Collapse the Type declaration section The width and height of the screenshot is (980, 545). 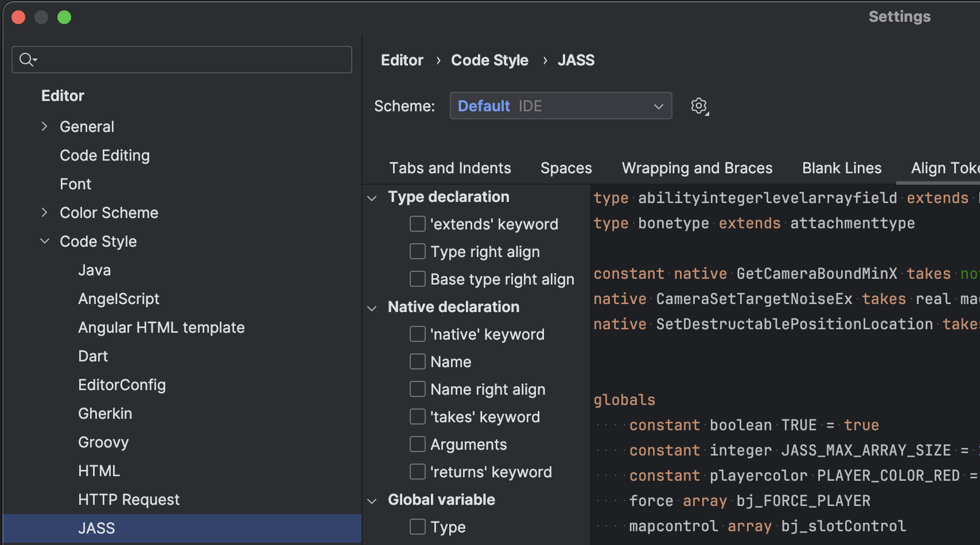point(372,198)
